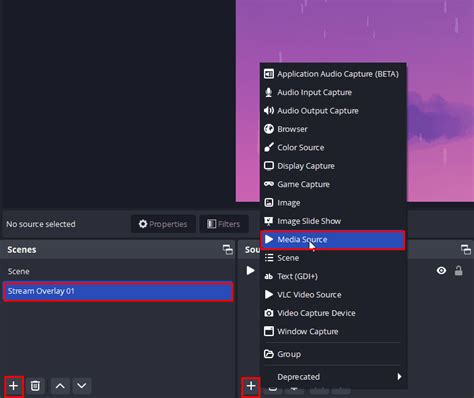
Task: Click the slideshow icon beside Image Slide Show
Action: point(269,221)
